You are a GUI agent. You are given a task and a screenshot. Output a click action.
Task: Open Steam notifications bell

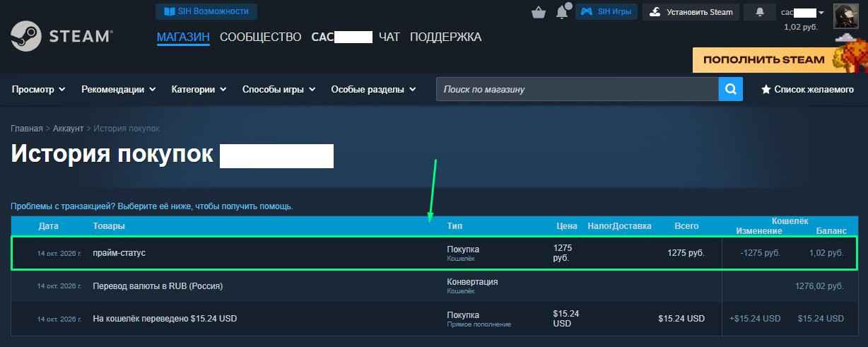click(x=760, y=12)
